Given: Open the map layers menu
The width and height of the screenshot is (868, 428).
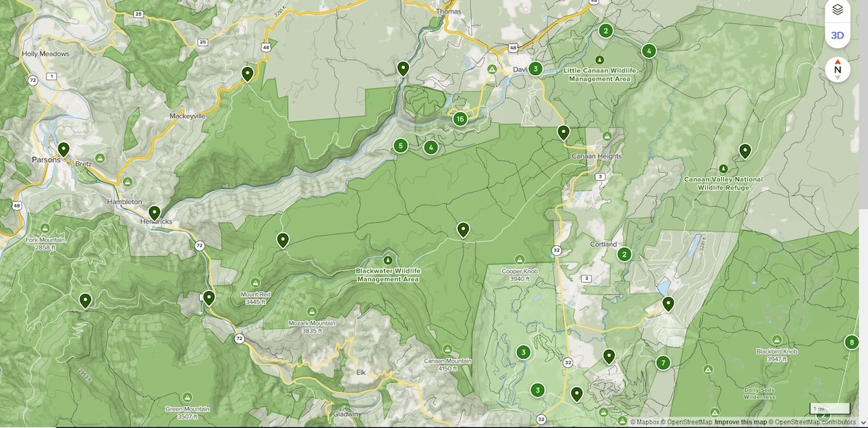Looking at the screenshot, I should coord(837,10).
